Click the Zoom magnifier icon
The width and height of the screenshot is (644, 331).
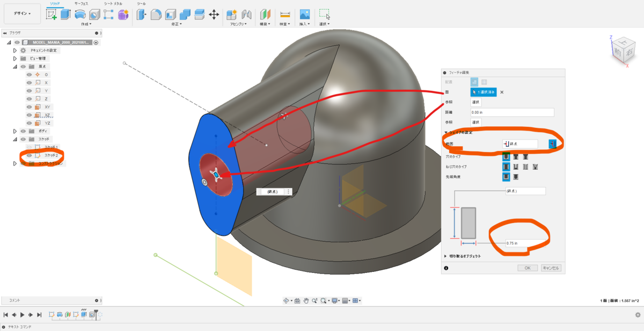click(314, 300)
